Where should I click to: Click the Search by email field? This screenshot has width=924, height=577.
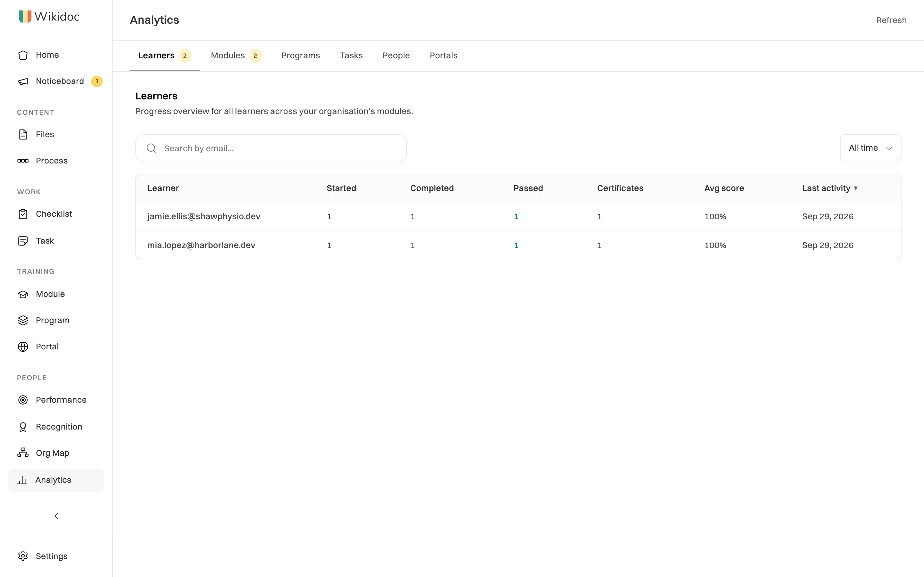coord(271,148)
